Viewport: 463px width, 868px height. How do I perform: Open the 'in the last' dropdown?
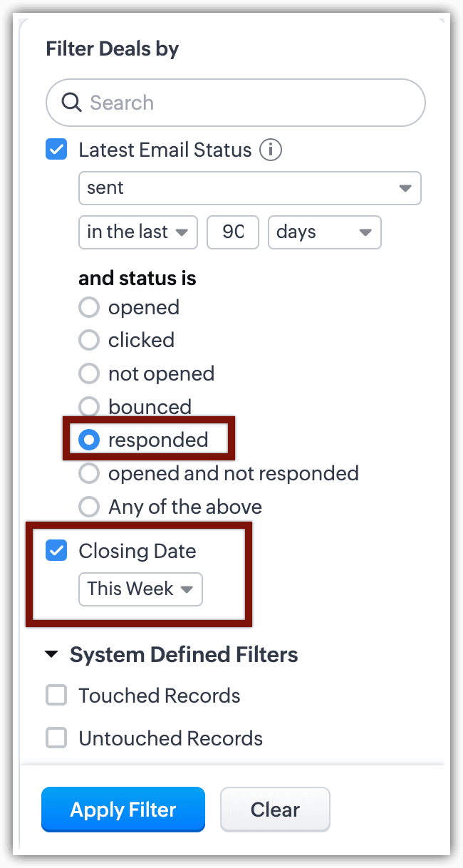(x=137, y=232)
